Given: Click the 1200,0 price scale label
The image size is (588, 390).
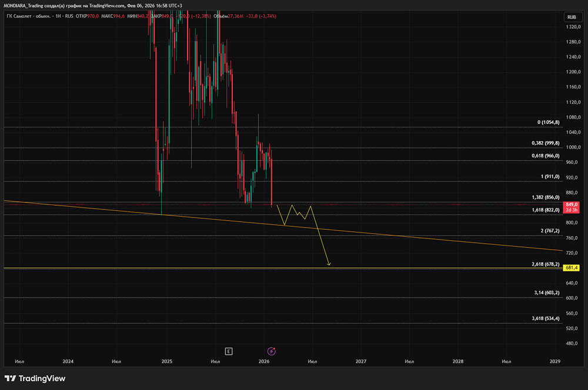Looking at the screenshot, I should click(573, 72).
